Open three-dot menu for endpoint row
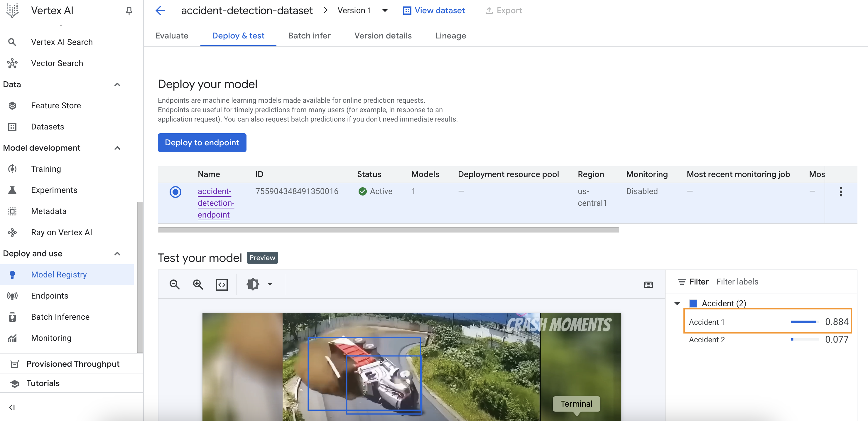Image resolution: width=868 pixels, height=421 pixels. tap(840, 192)
